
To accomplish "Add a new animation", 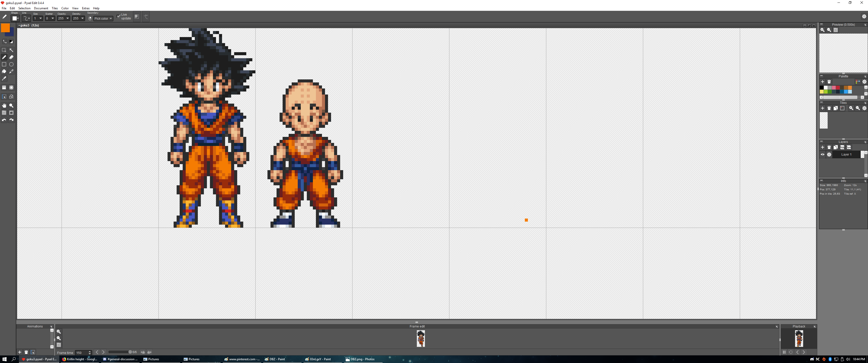I will (x=19, y=352).
